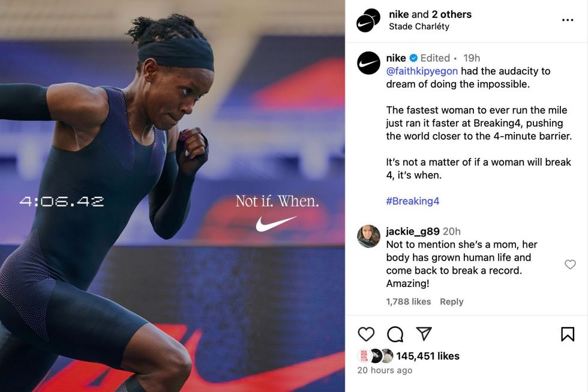Viewport: 588px width, 392px height.
Task: Open the three-dot more options menu
Action: [568, 20]
